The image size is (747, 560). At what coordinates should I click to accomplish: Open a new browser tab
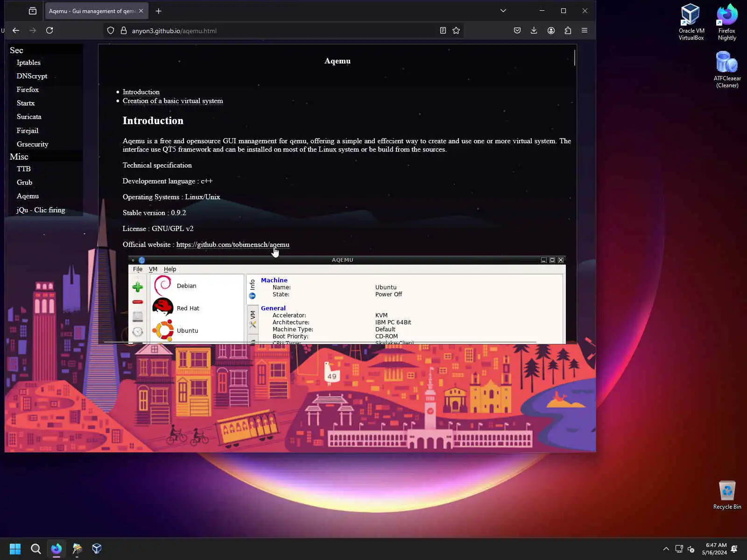click(158, 11)
